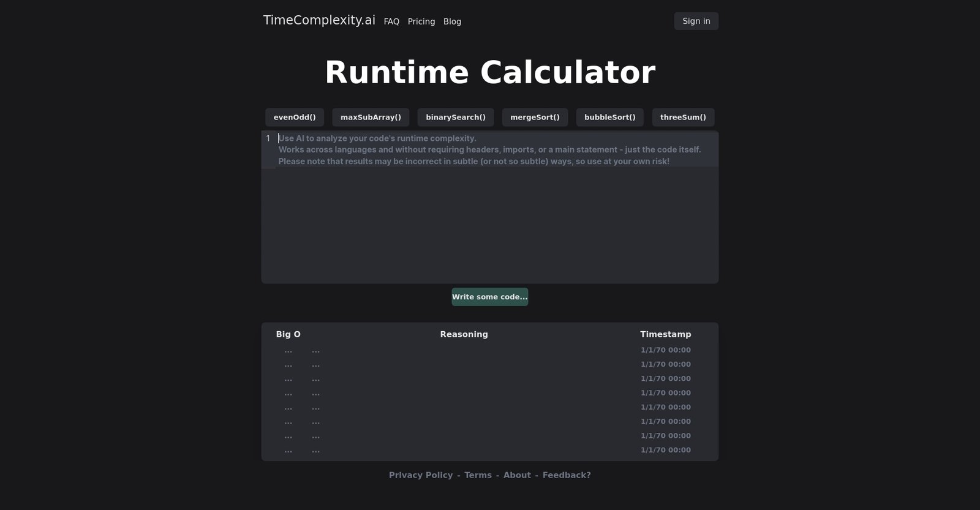The height and width of the screenshot is (510, 980).
Task: Choose the bubbleSort() example
Action: click(609, 117)
